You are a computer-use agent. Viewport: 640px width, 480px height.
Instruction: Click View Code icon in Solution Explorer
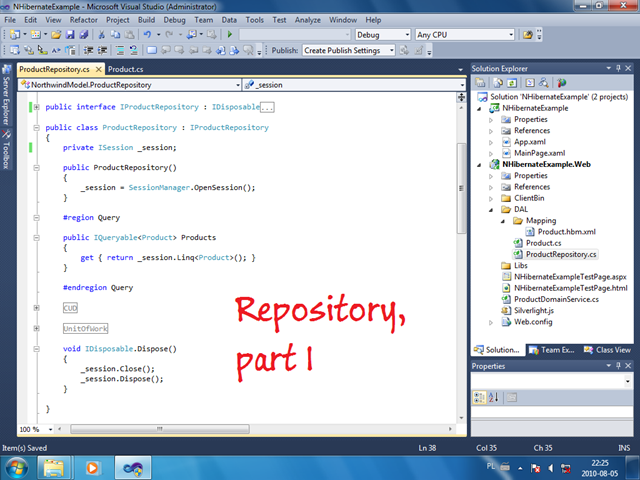[530, 83]
